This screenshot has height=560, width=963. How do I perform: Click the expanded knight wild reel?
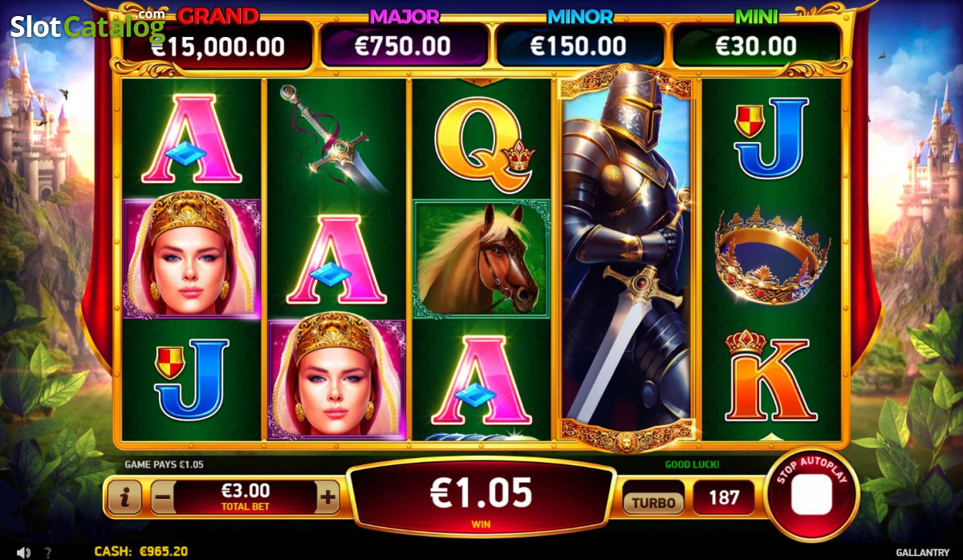626,257
